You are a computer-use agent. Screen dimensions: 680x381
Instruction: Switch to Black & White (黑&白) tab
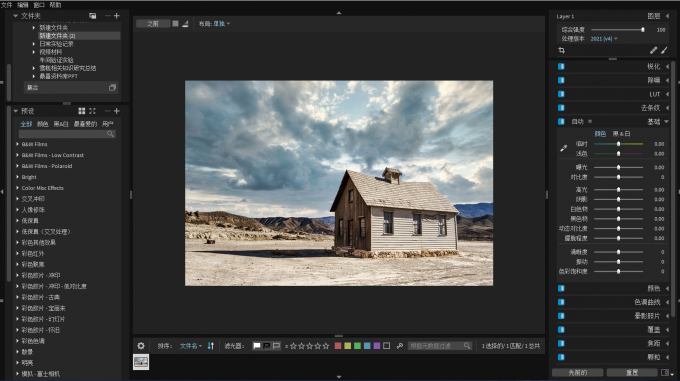(x=621, y=134)
